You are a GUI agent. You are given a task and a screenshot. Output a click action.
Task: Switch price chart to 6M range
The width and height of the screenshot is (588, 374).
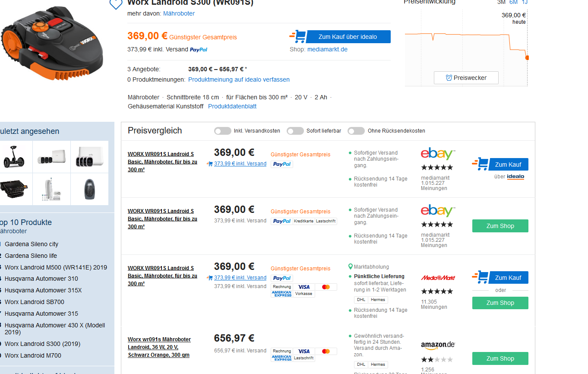pyautogui.click(x=513, y=2)
